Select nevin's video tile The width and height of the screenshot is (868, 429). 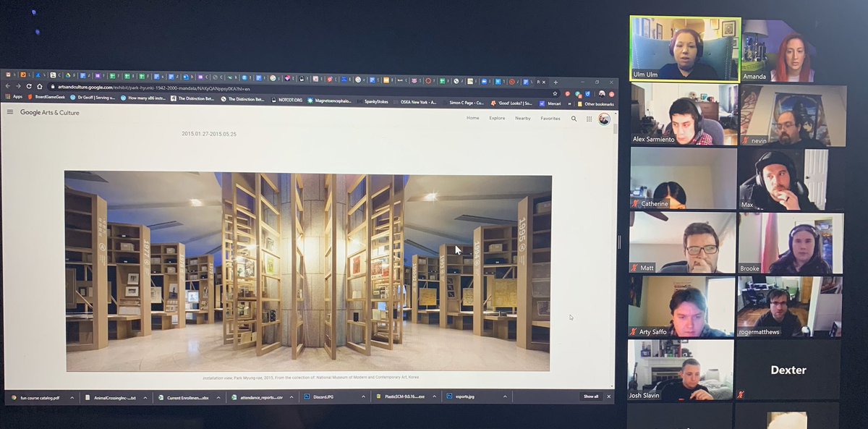click(793, 116)
